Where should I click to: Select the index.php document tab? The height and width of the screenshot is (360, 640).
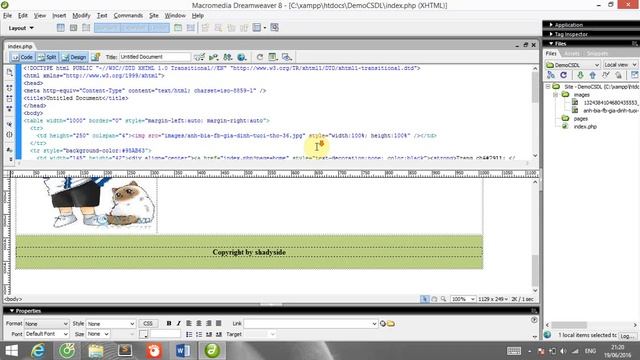pyautogui.click(x=20, y=46)
